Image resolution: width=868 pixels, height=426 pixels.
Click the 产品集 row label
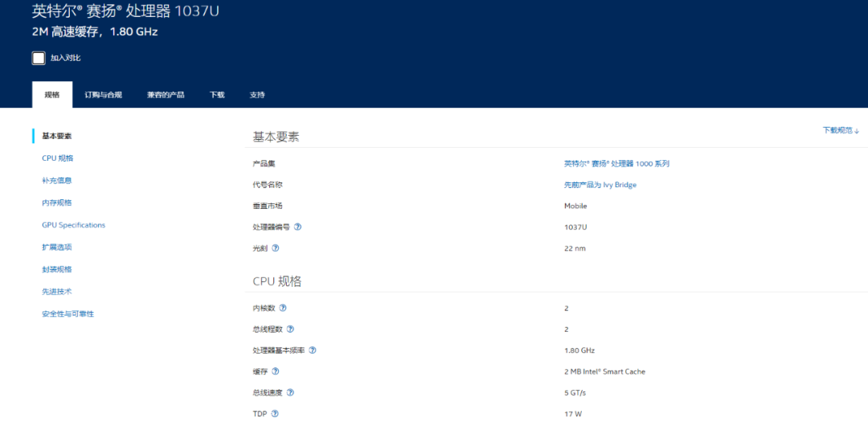click(264, 163)
